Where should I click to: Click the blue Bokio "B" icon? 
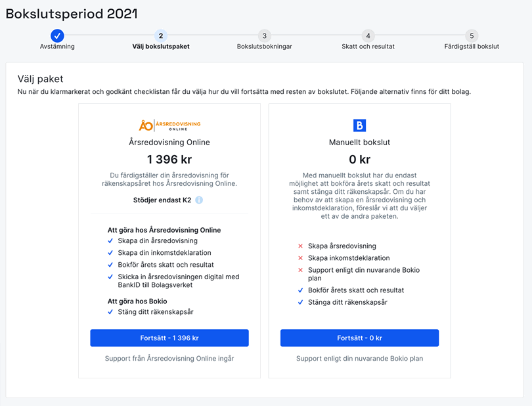point(358,126)
